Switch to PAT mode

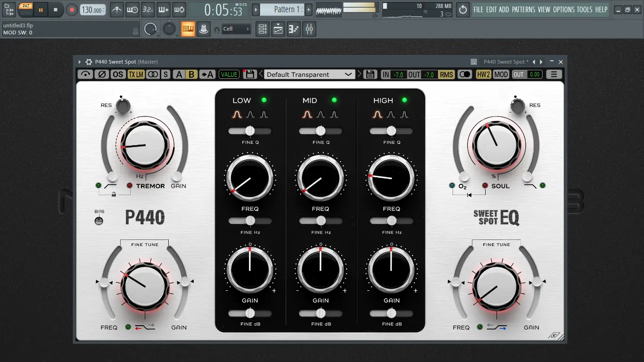point(26,6)
